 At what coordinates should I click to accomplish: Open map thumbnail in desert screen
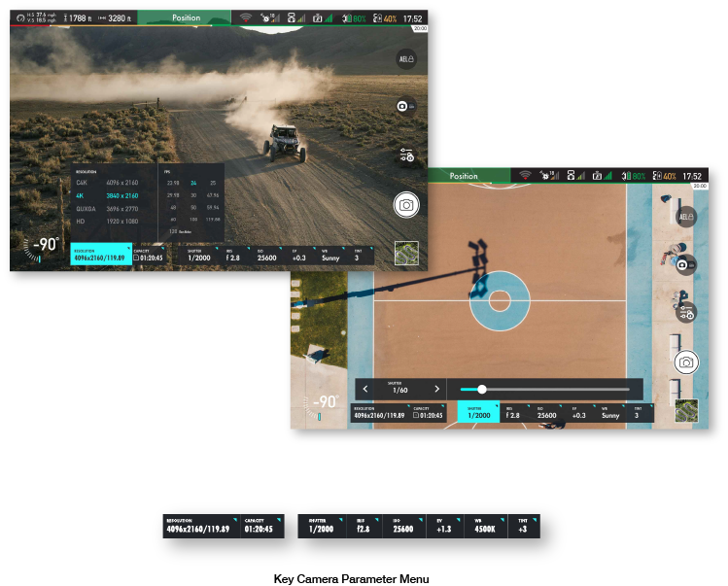tap(406, 253)
